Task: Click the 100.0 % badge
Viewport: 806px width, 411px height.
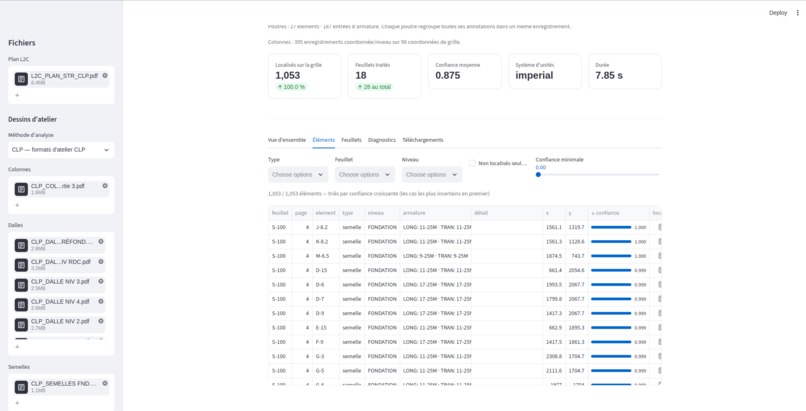Action: pyautogui.click(x=291, y=87)
